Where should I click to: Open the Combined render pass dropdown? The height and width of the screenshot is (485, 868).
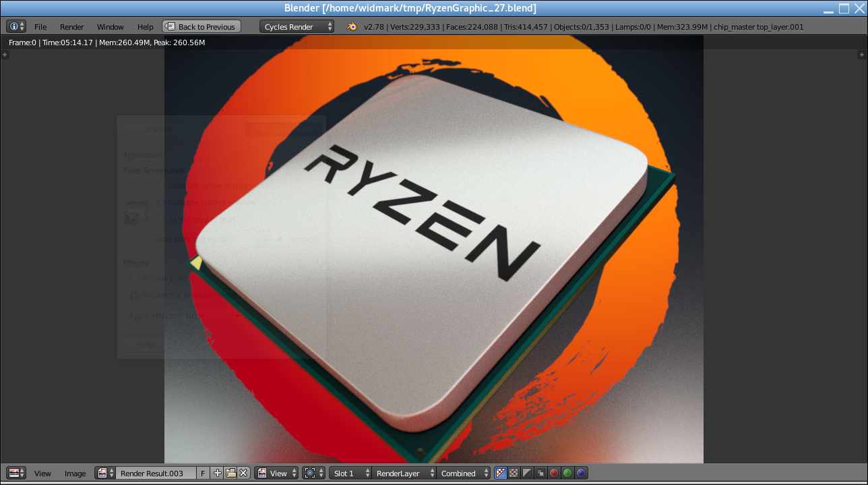click(x=464, y=473)
